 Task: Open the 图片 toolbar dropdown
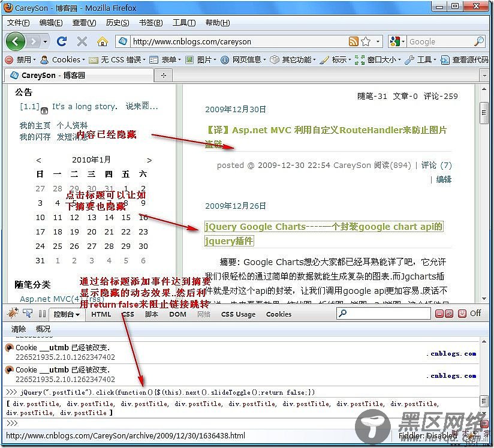point(201,59)
